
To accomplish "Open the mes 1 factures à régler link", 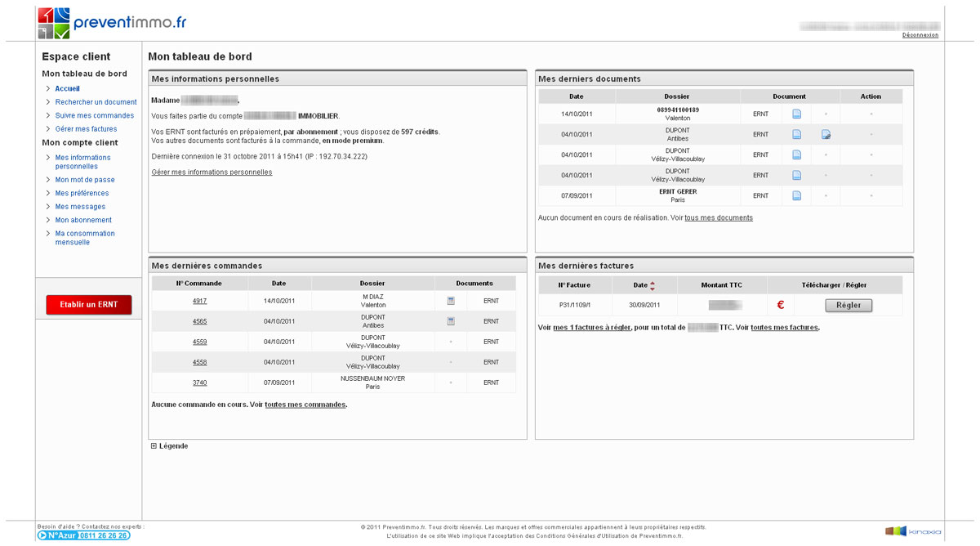I will tap(592, 328).
